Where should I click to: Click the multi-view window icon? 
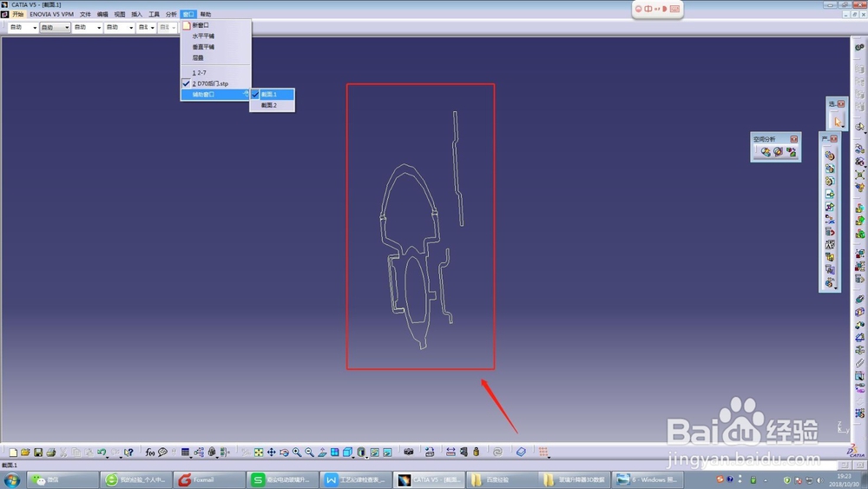tap(335, 453)
